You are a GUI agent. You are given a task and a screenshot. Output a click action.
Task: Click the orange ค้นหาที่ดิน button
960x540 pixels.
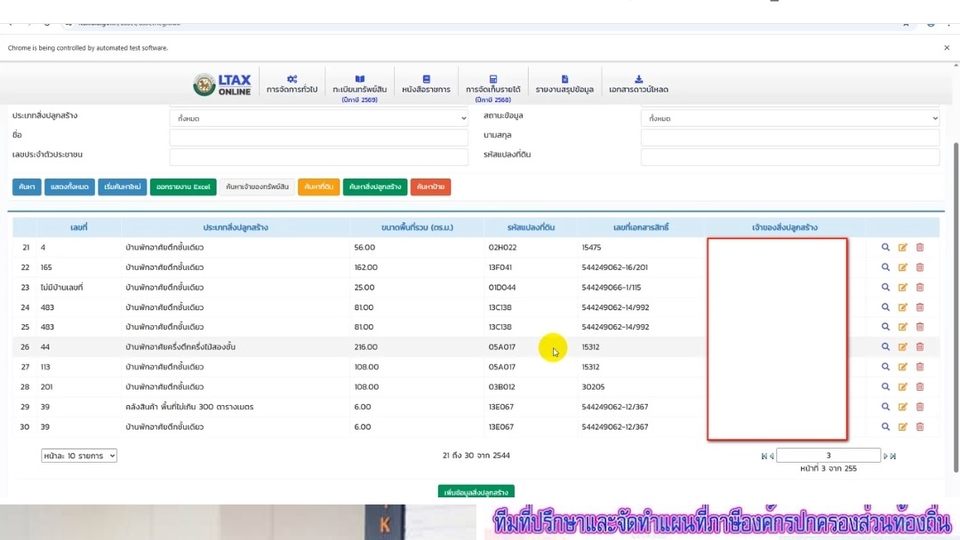(319, 187)
